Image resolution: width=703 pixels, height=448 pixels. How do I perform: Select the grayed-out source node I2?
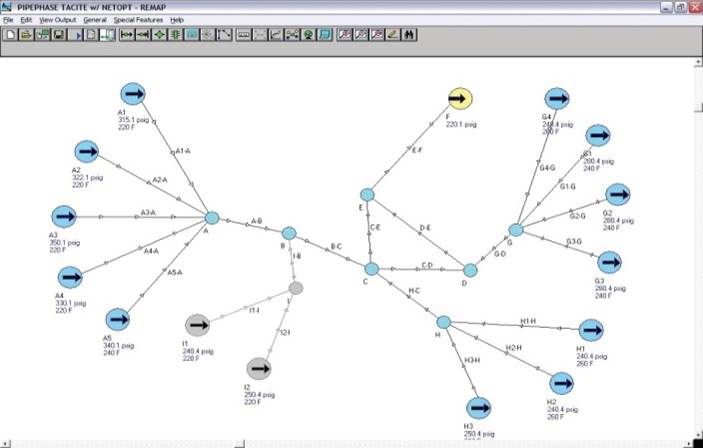point(259,369)
